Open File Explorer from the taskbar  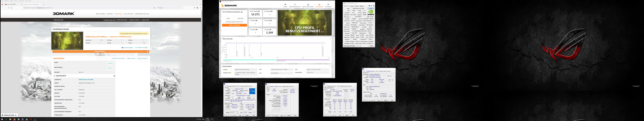(10, 119)
